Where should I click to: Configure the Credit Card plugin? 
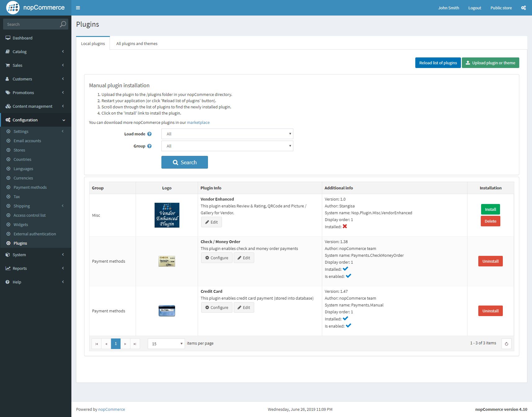[217, 307]
